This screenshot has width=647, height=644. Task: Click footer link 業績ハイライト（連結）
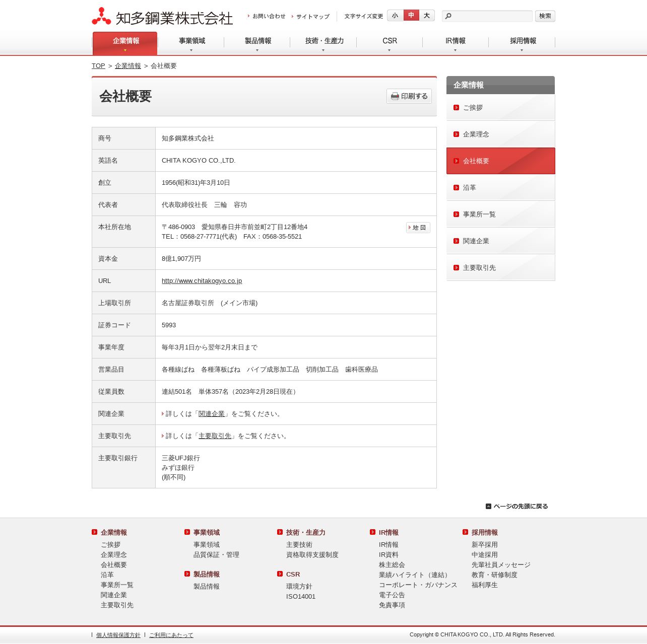pyautogui.click(x=415, y=575)
